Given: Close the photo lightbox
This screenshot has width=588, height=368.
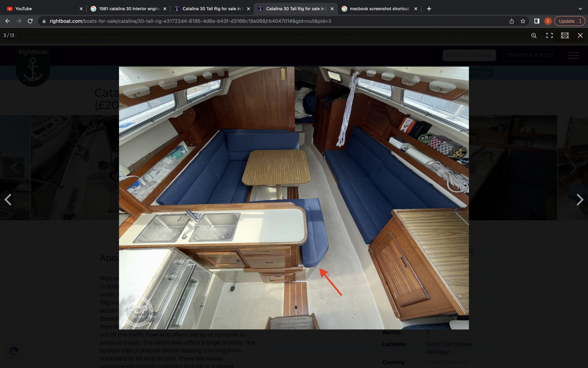Looking at the screenshot, I should (x=580, y=36).
